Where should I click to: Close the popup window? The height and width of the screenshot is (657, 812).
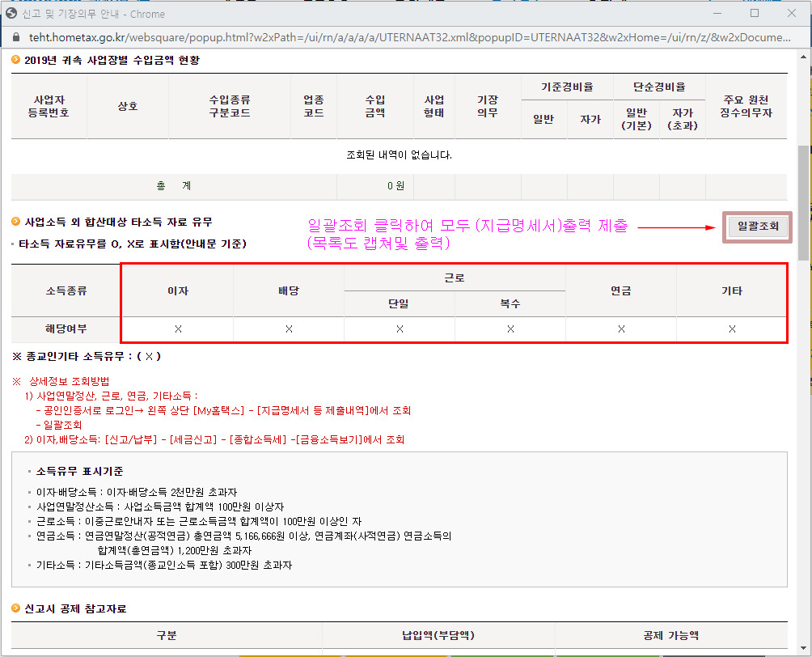[x=792, y=13]
